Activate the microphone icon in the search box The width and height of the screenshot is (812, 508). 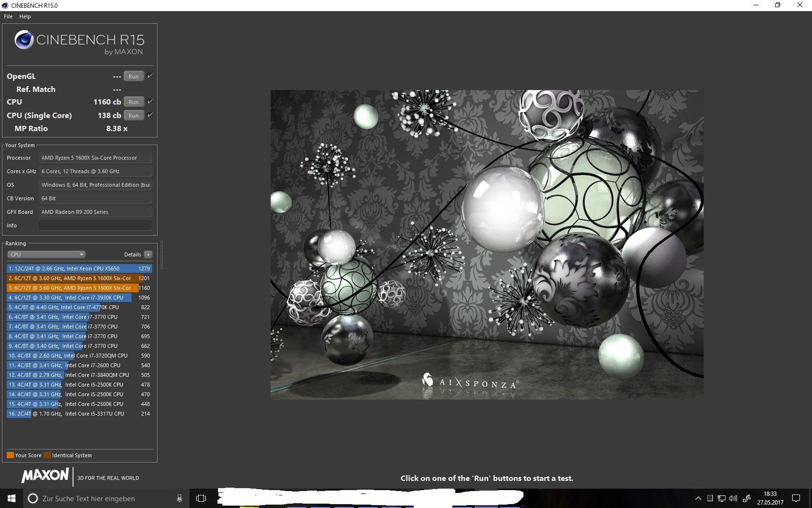coord(180,498)
